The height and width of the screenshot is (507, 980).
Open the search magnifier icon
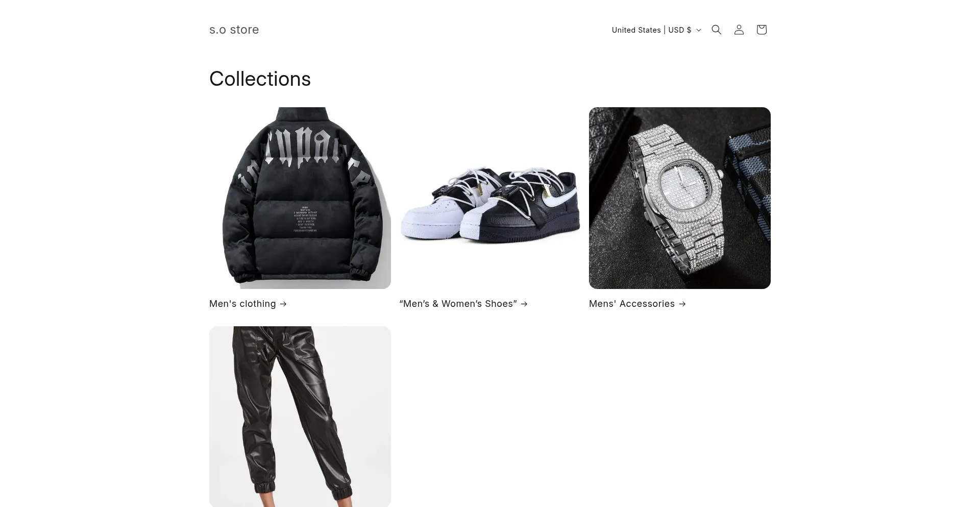(x=717, y=30)
